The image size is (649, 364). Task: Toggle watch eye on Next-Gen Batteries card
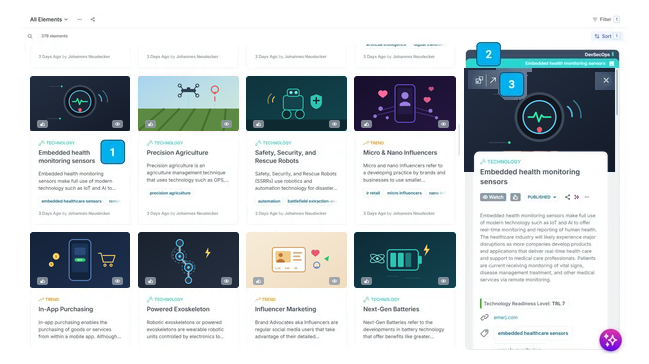coord(443,281)
